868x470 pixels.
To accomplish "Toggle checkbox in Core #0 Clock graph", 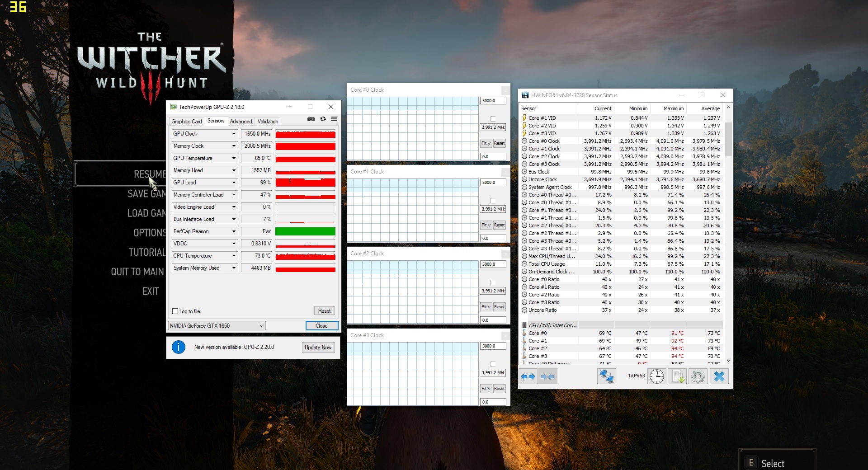I will click(493, 119).
